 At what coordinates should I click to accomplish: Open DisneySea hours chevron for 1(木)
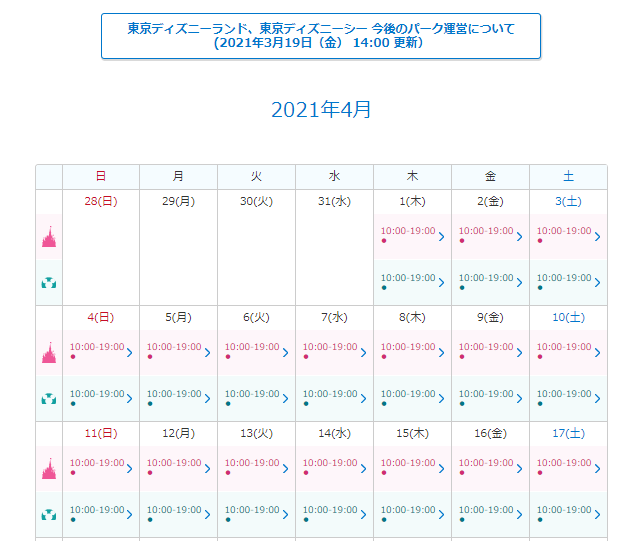tap(442, 282)
